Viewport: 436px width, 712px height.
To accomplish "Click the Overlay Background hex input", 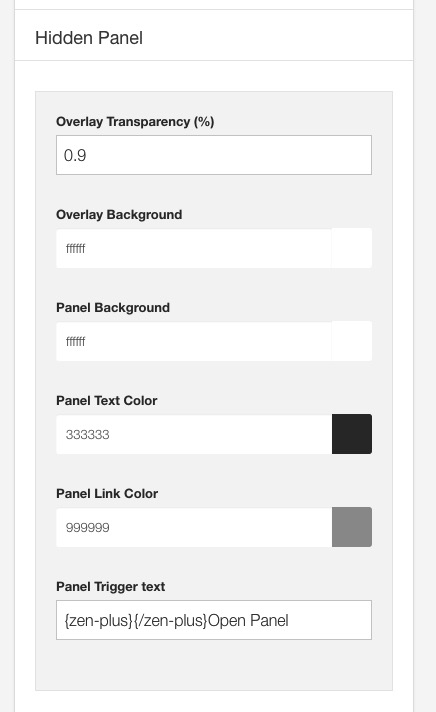I will click(194, 248).
